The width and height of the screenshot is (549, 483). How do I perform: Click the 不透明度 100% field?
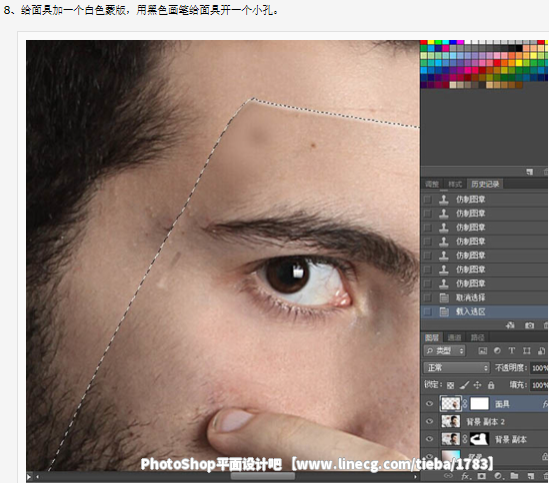click(540, 368)
